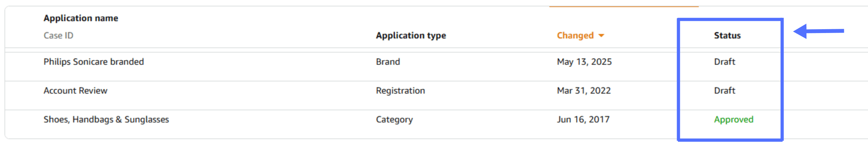Click the Application type column header
868x150 pixels.
click(x=411, y=35)
